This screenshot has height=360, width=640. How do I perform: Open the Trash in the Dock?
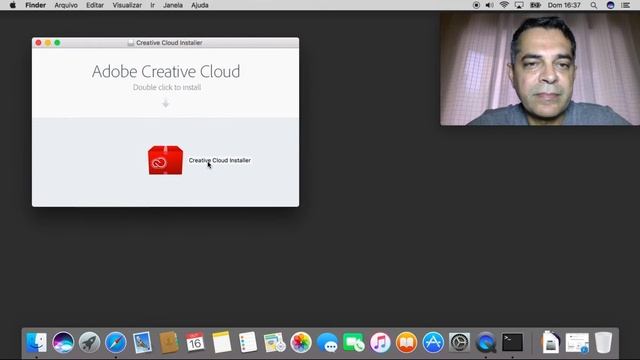pos(603,342)
